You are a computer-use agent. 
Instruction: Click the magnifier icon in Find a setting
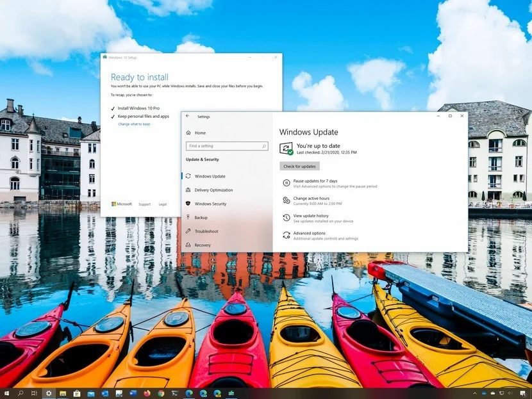[x=264, y=146]
